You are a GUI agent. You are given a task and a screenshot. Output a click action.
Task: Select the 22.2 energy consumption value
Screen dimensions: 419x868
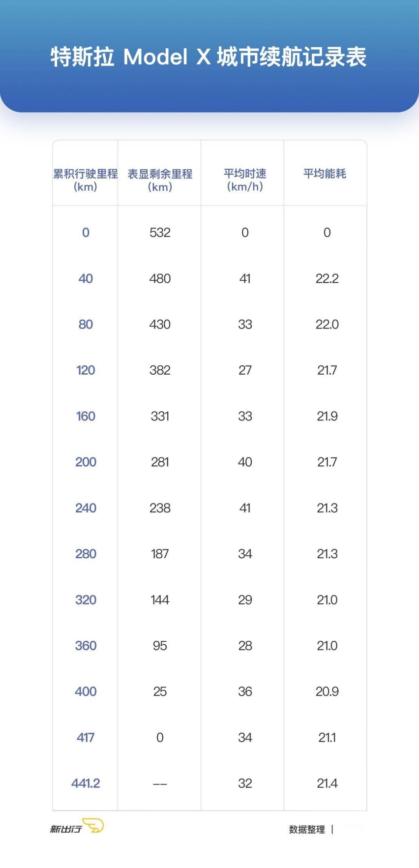(327, 278)
